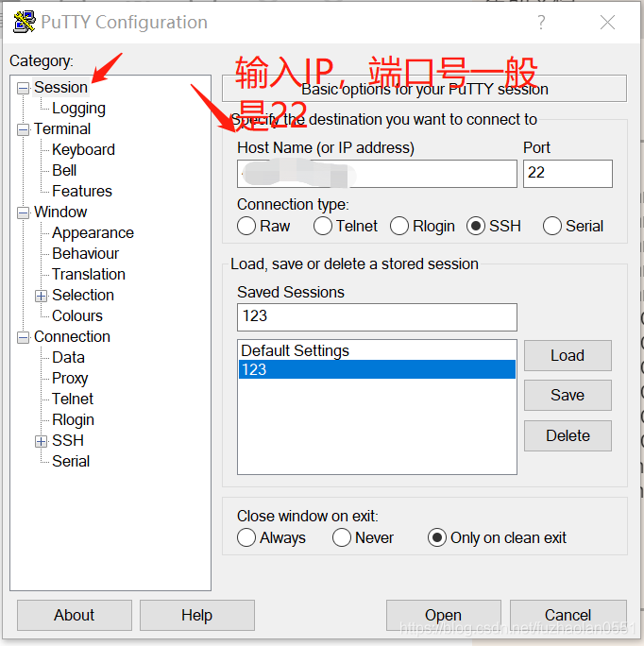Collapse the Window tree node
The image size is (644, 646).
[24, 213]
